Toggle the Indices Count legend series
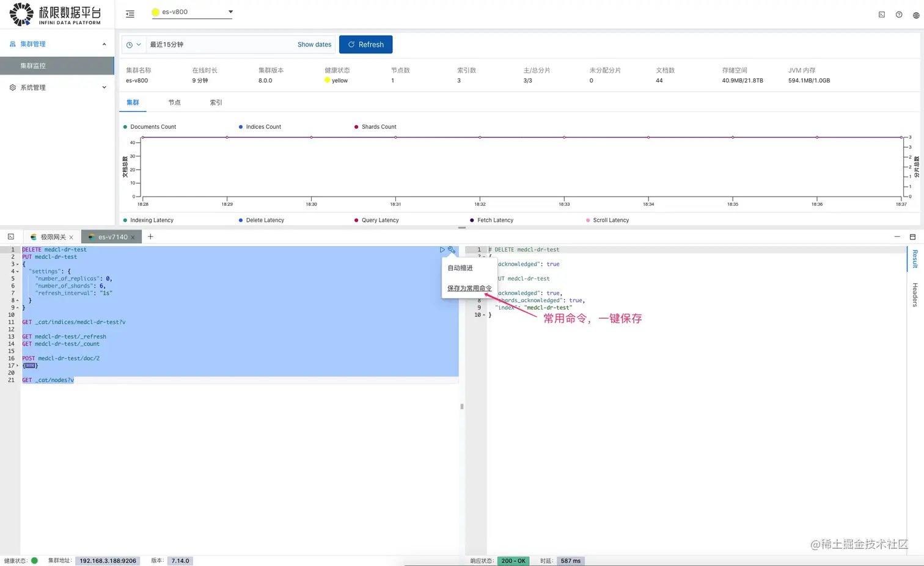Image resolution: width=924 pixels, height=566 pixels. pos(260,127)
